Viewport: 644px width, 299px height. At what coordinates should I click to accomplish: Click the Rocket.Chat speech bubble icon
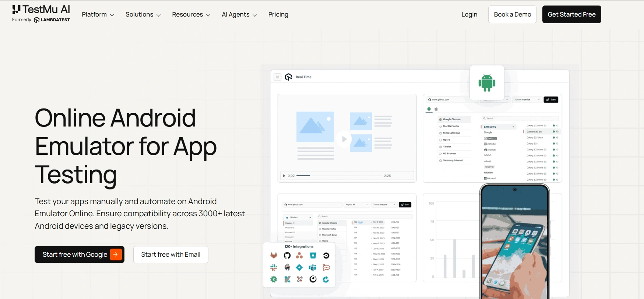pos(326,267)
